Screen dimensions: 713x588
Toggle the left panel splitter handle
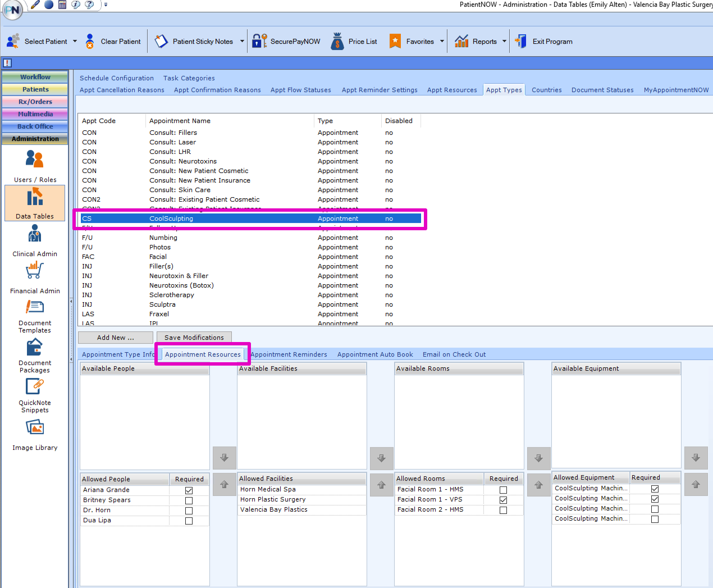coord(71,330)
